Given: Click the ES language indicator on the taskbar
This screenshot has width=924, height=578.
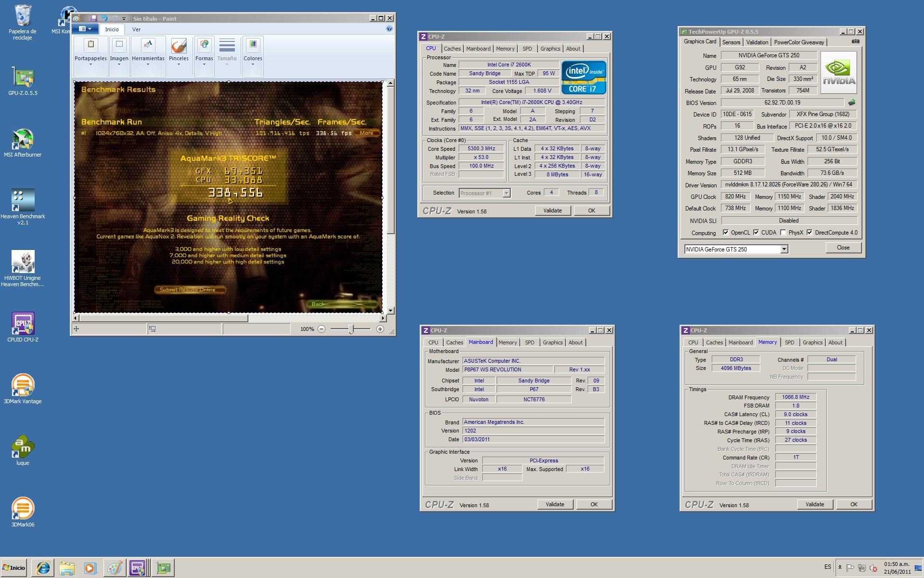Looking at the screenshot, I should [827, 567].
